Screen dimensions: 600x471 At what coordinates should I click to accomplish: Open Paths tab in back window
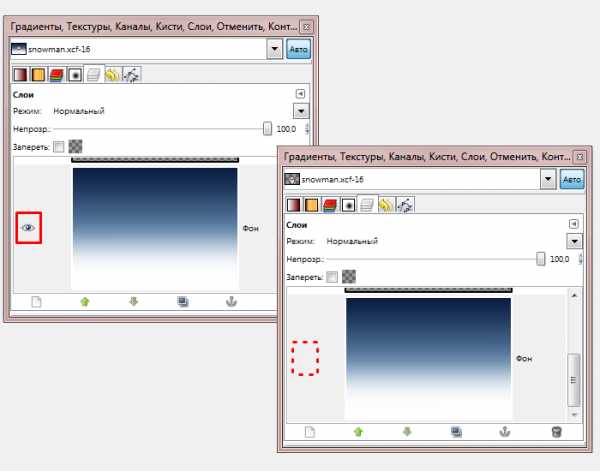pos(132,75)
